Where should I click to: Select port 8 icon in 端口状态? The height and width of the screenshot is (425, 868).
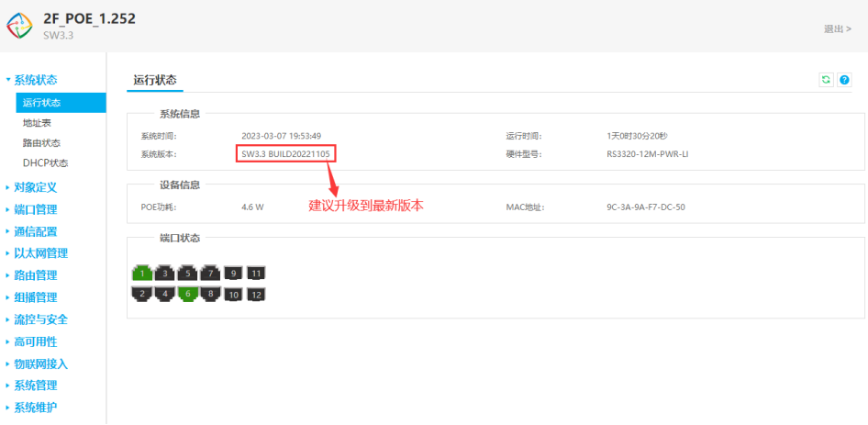pos(211,295)
